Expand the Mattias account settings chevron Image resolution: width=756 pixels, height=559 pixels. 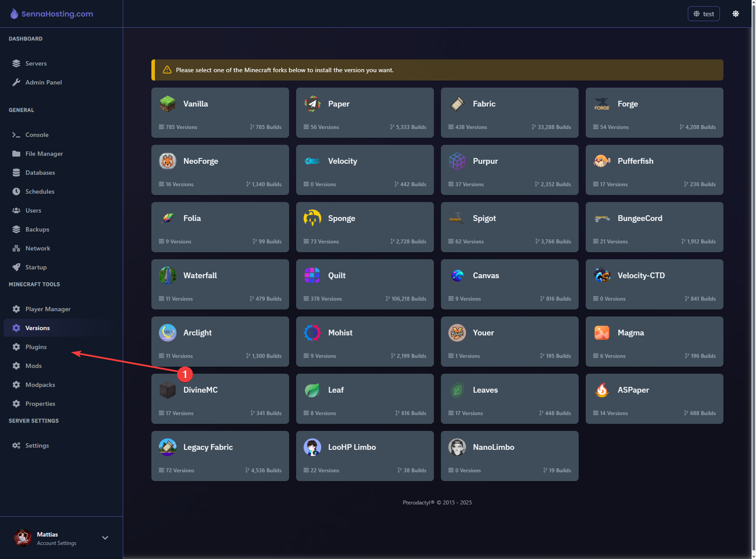click(x=105, y=538)
